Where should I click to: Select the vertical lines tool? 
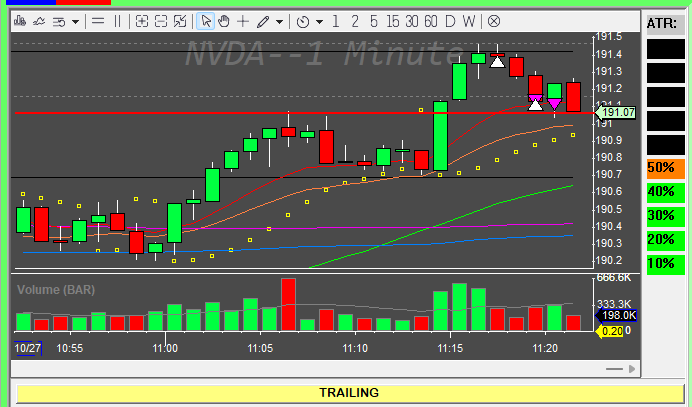[117, 21]
